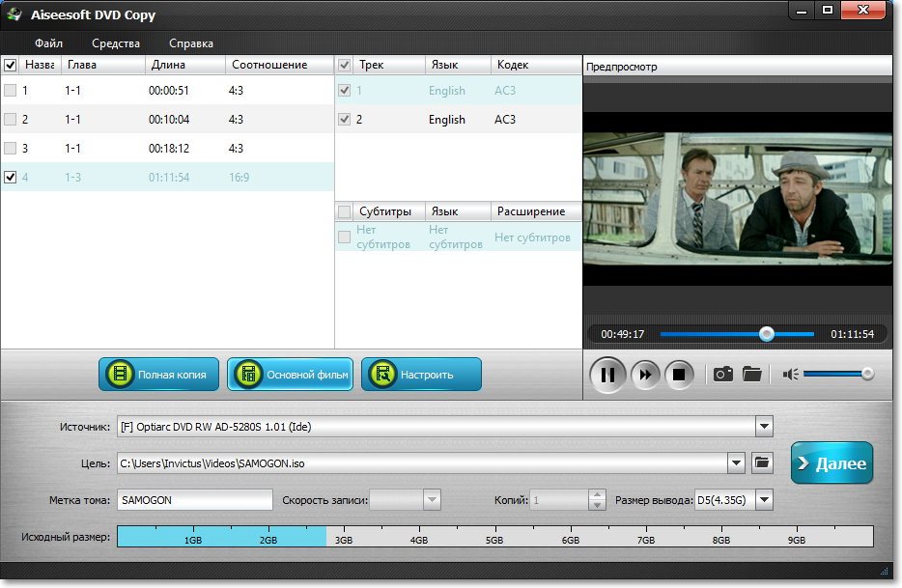Click the Расширение column header
This screenshot has width=902, height=588.
(x=536, y=211)
